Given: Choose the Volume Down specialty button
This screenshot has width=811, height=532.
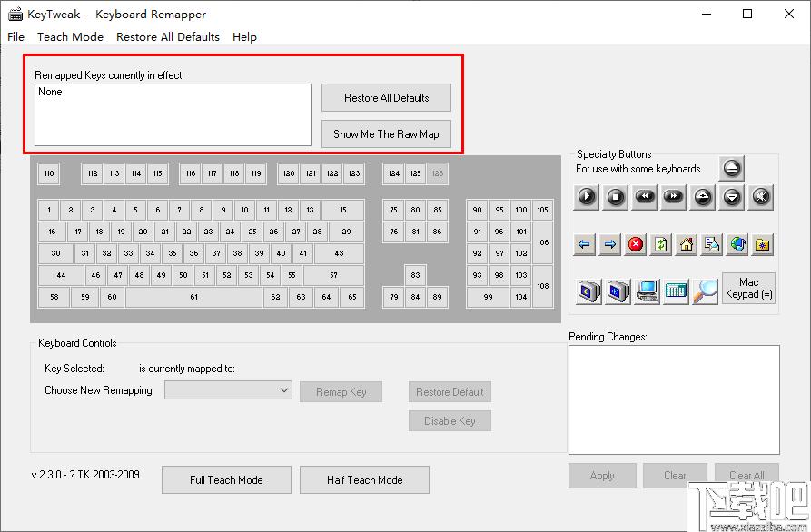Looking at the screenshot, I should point(732,197).
